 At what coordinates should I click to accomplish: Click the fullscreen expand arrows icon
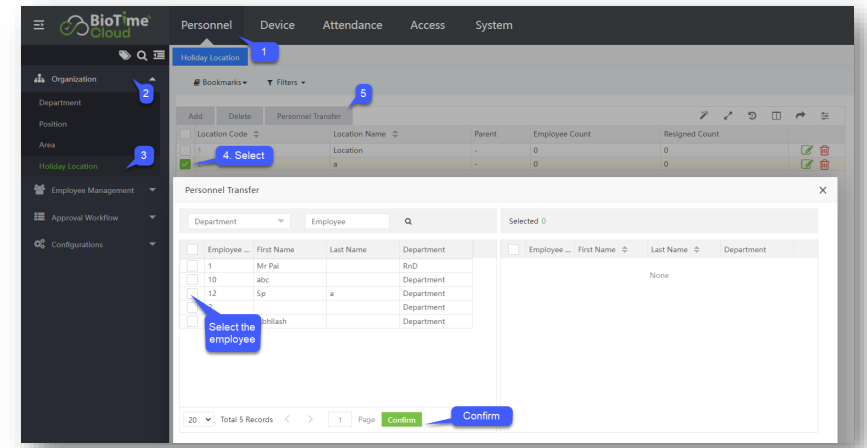pos(728,116)
